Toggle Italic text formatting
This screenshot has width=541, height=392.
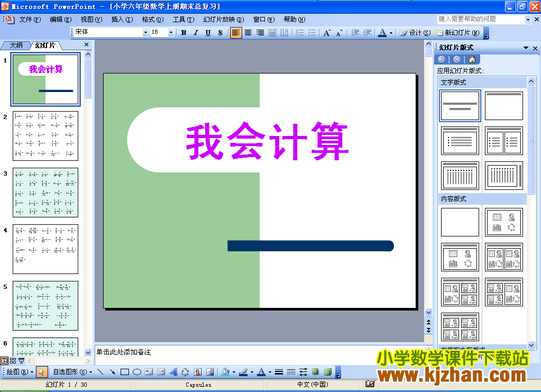click(196, 33)
